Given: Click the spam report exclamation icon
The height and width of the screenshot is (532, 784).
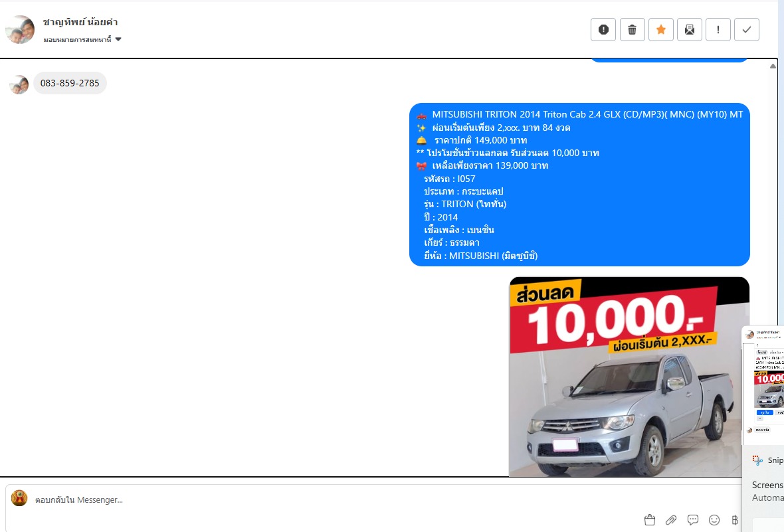Looking at the screenshot, I should (x=603, y=29).
